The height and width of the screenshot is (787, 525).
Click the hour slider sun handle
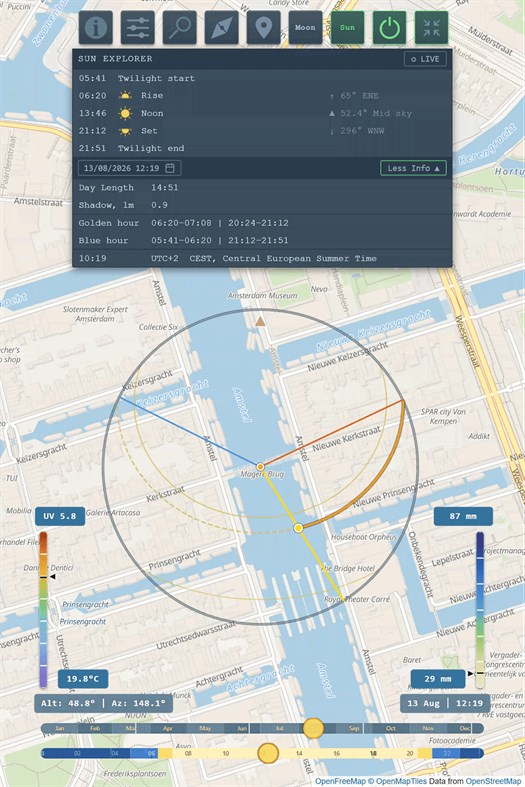[268, 753]
